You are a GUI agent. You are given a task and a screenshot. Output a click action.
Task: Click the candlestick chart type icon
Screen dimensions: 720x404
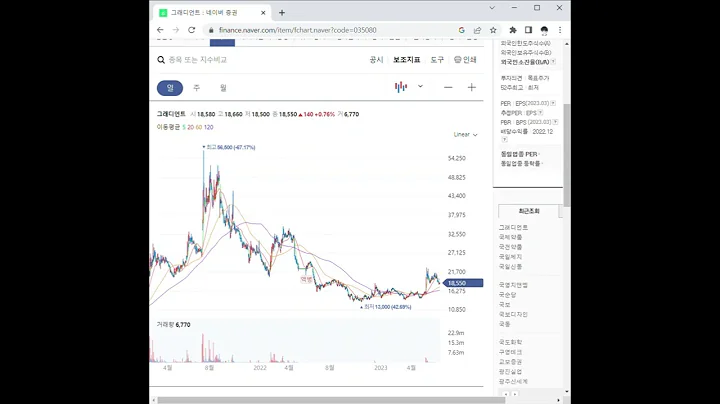(x=401, y=87)
